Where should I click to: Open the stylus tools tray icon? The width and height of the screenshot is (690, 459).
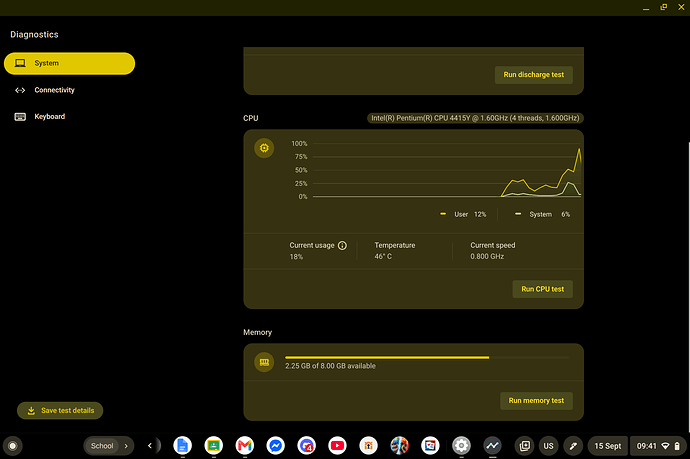point(573,446)
